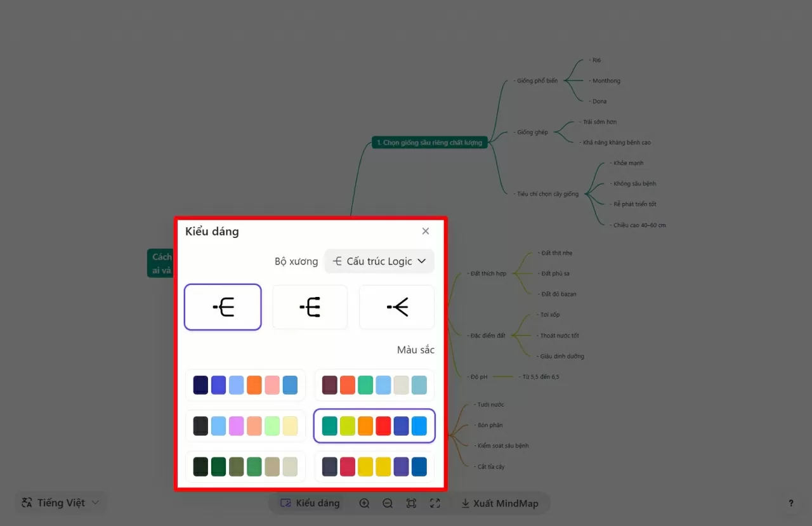Click Xuất MindMap export button
The width and height of the screenshot is (812, 526).
point(499,503)
